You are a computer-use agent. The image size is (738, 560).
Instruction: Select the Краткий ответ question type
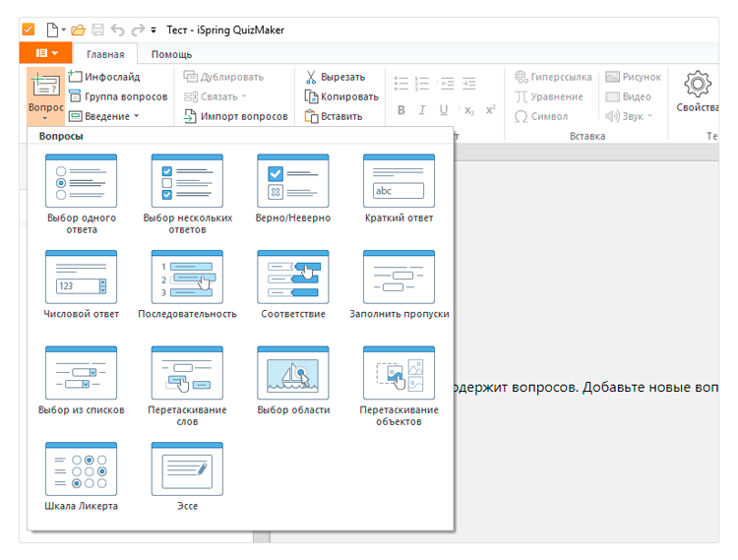click(399, 188)
